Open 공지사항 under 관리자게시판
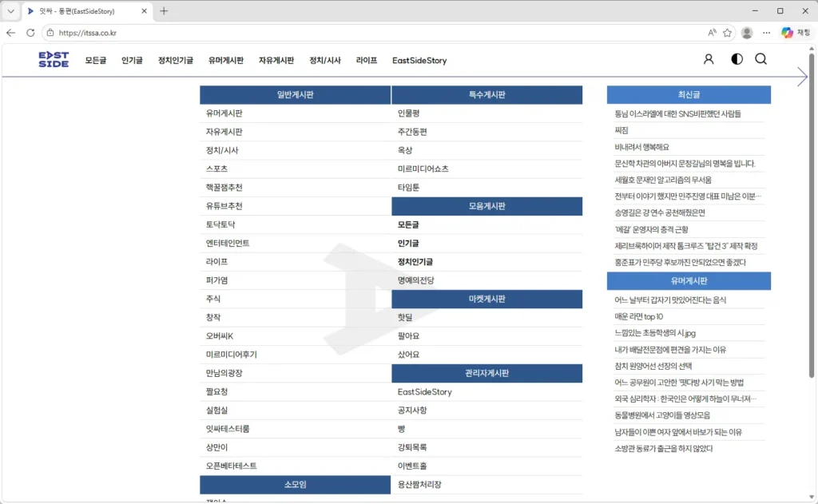Image resolution: width=818 pixels, height=504 pixels. coord(412,410)
